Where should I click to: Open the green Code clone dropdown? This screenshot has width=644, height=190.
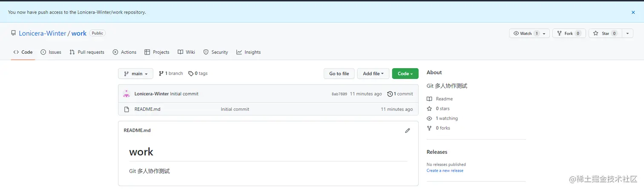[405, 74]
